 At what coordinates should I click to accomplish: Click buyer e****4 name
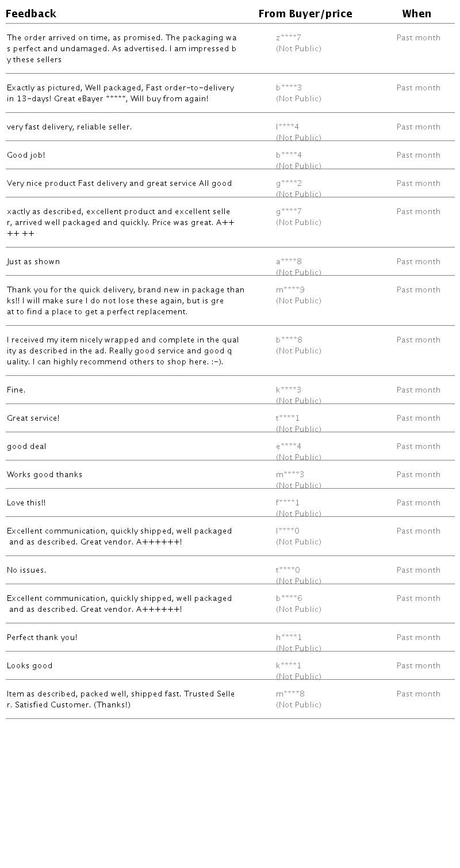click(289, 447)
